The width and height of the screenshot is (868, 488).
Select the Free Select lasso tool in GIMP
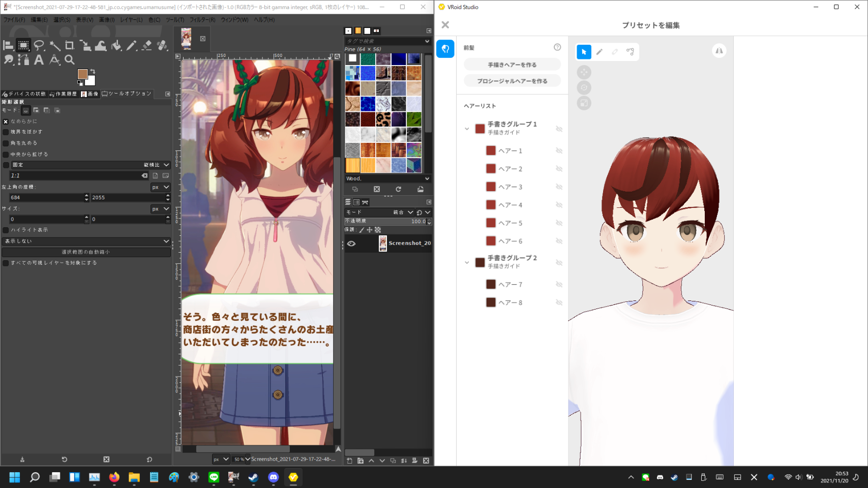tap(39, 45)
